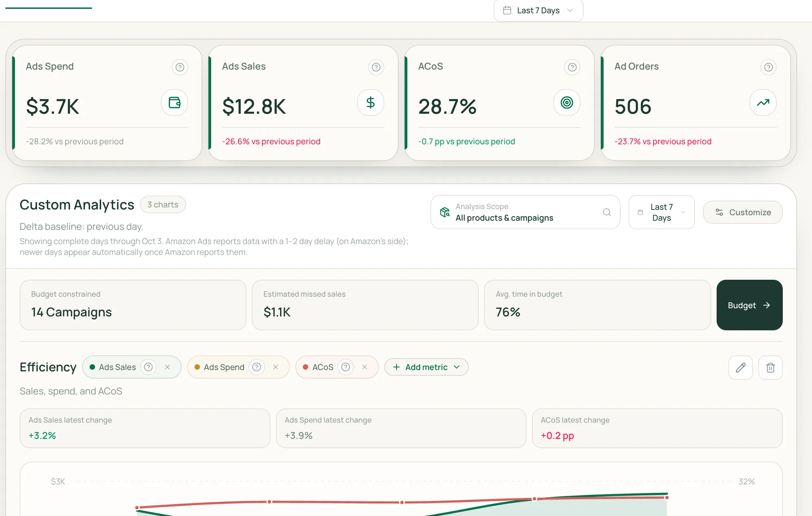Click the last data point on chart line
This screenshot has height=516, width=812.
[667, 497]
